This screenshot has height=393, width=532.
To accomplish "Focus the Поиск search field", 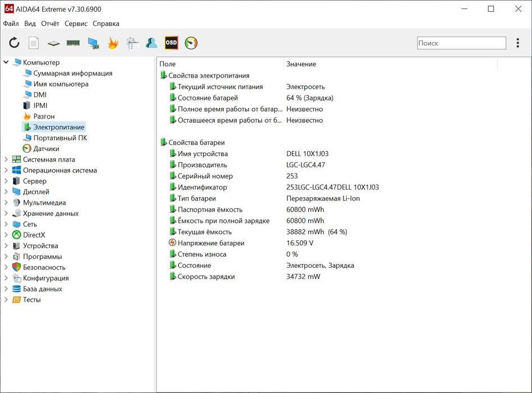I will coord(461,43).
